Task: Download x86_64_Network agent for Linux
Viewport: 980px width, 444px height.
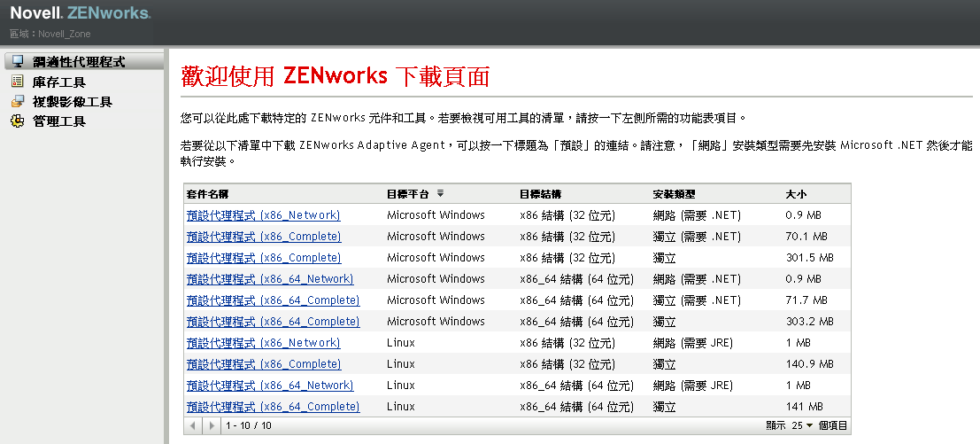Action: pos(270,386)
